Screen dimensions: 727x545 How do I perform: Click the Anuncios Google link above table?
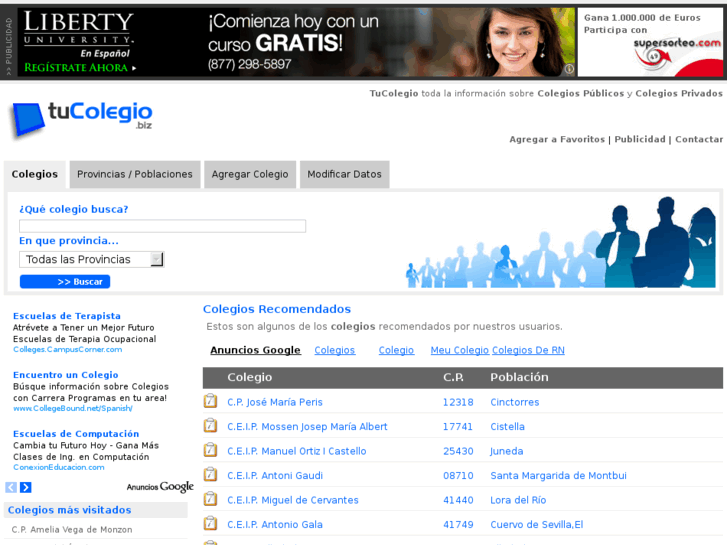tap(255, 350)
